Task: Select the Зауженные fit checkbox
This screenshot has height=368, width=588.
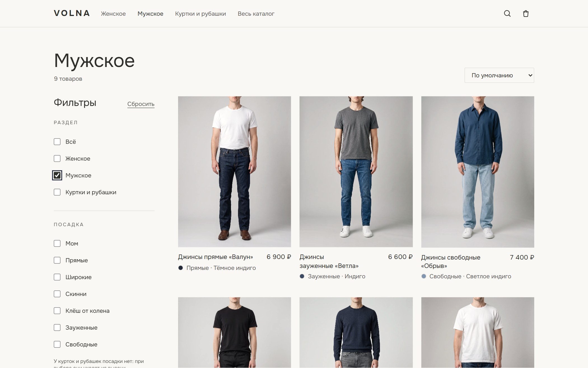Action: pos(57,328)
